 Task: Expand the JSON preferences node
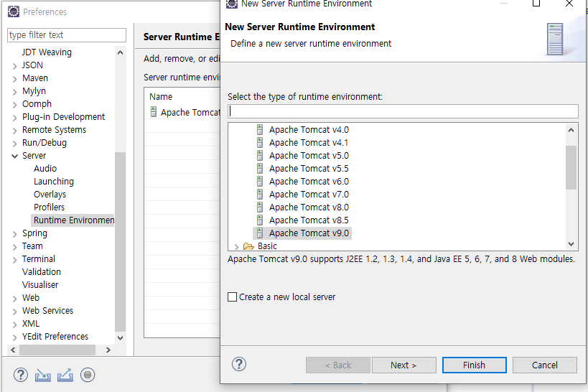(x=14, y=66)
